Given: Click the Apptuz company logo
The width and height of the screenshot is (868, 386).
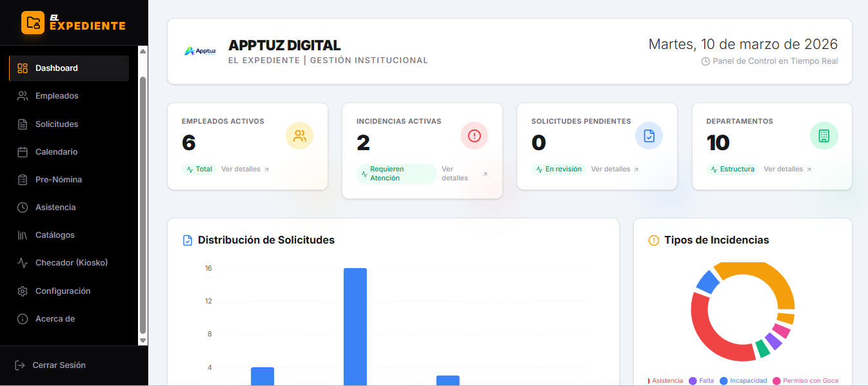Looking at the screenshot, I should 200,51.
